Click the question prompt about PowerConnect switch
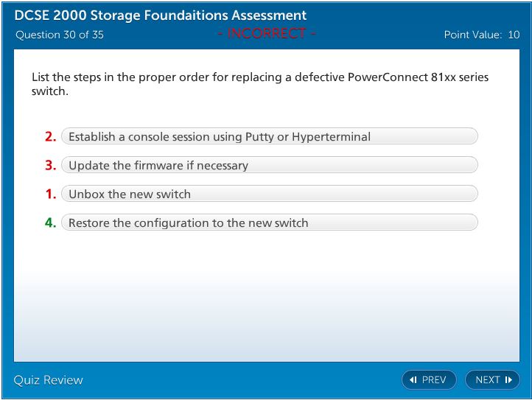 [259, 84]
